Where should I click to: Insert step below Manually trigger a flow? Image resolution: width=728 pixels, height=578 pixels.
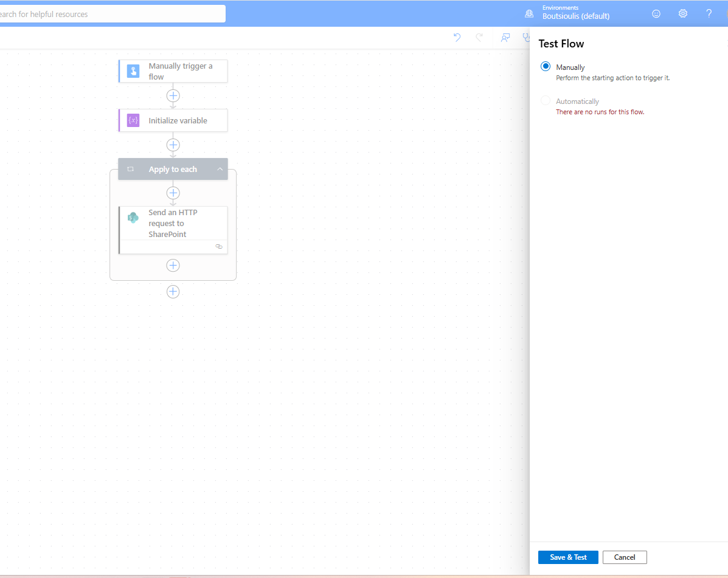(173, 95)
